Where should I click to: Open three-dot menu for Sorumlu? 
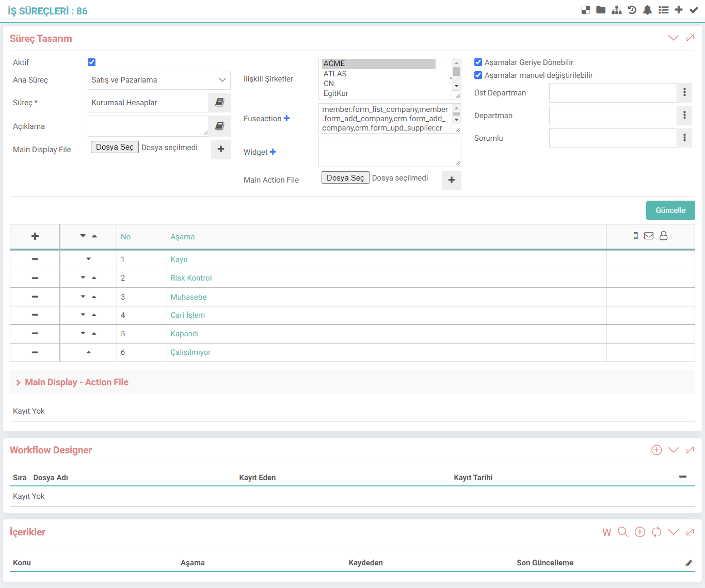point(684,138)
